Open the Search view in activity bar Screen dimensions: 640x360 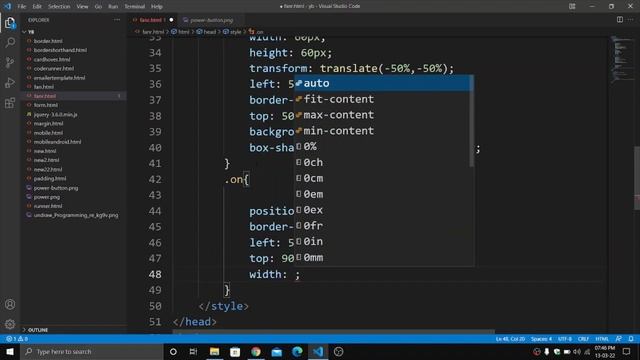click(x=10, y=42)
